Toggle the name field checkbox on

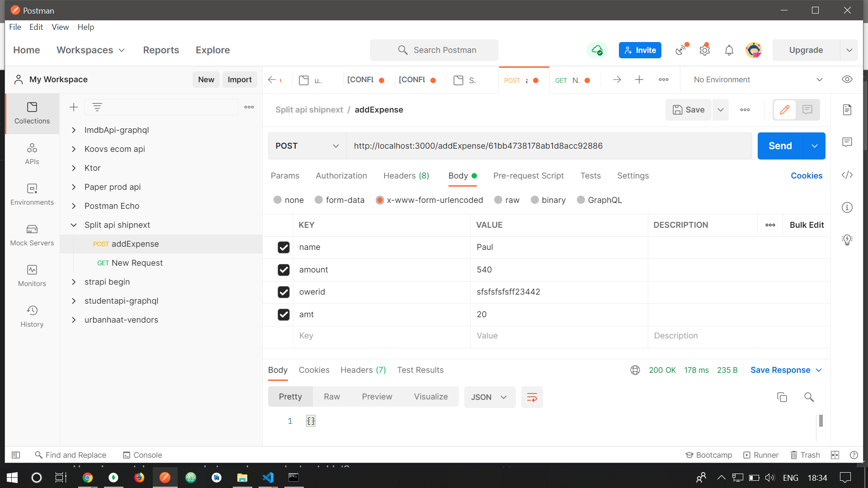(x=284, y=247)
